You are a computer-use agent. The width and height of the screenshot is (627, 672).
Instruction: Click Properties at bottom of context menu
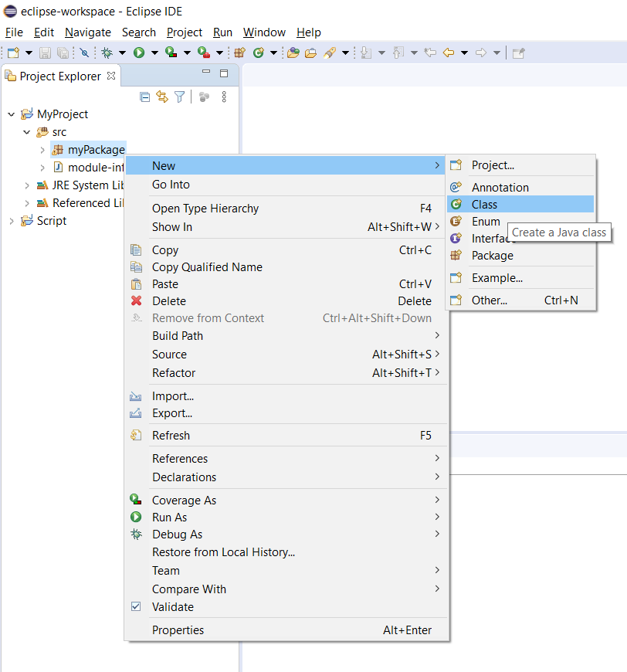(x=178, y=630)
